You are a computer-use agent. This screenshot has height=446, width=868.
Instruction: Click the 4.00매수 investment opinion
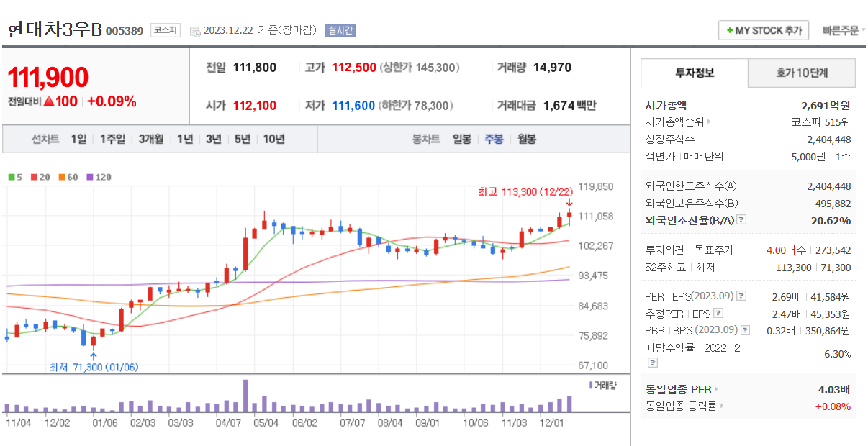pos(787,250)
